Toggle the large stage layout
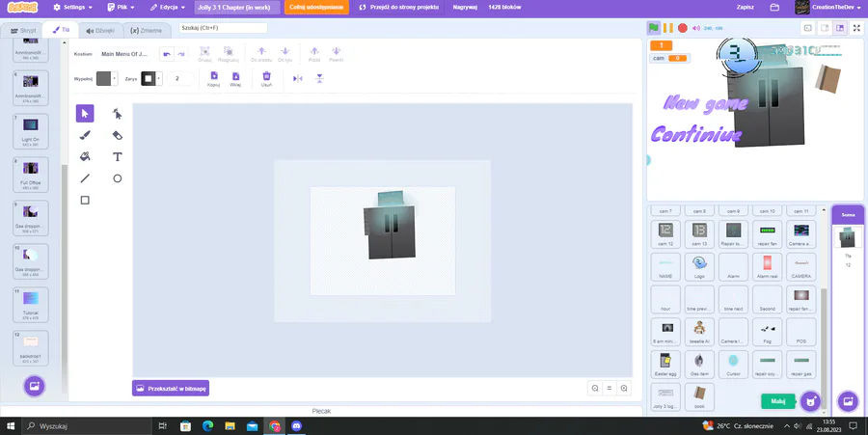Viewport: 868px width, 435px height. point(840,28)
